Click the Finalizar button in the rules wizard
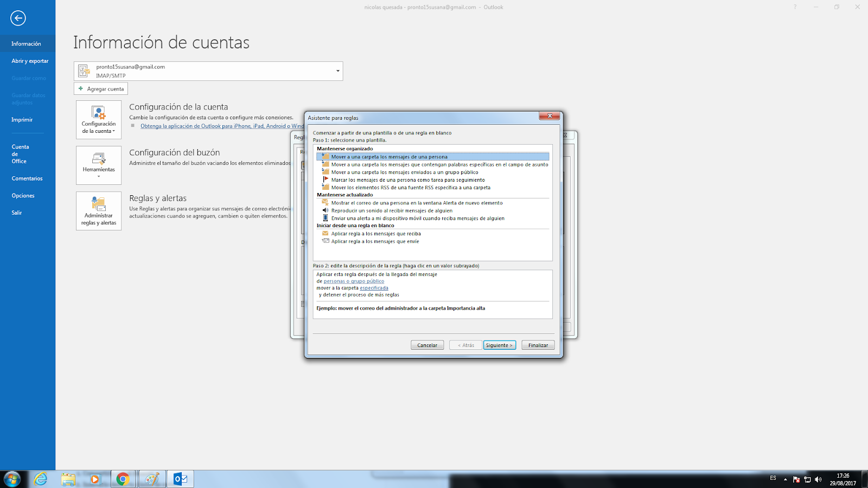Viewport: 868px width, 488px height. [x=538, y=345]
